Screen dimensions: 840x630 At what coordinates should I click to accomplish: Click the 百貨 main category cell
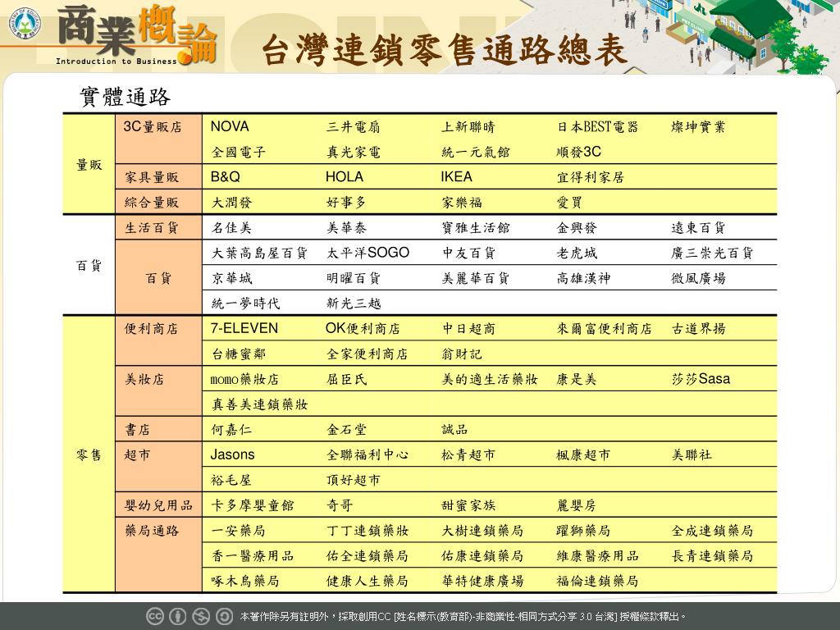tap(89, 266)
